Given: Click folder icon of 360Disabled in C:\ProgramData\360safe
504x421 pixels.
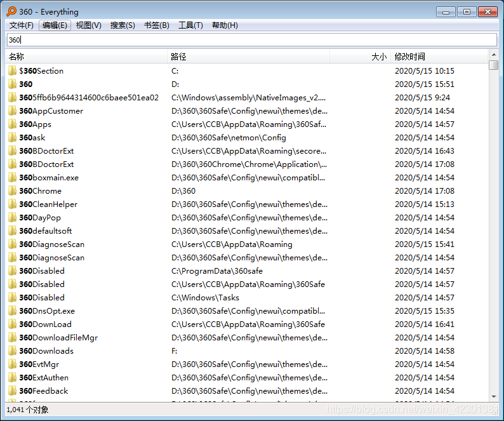Looking at the screenshot, I should tap(12, 271).
